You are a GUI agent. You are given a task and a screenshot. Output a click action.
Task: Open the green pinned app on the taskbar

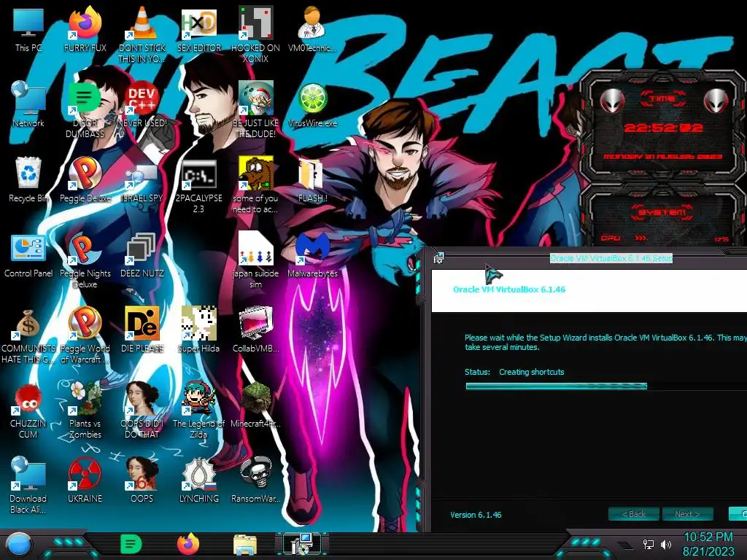click(131, 544)
